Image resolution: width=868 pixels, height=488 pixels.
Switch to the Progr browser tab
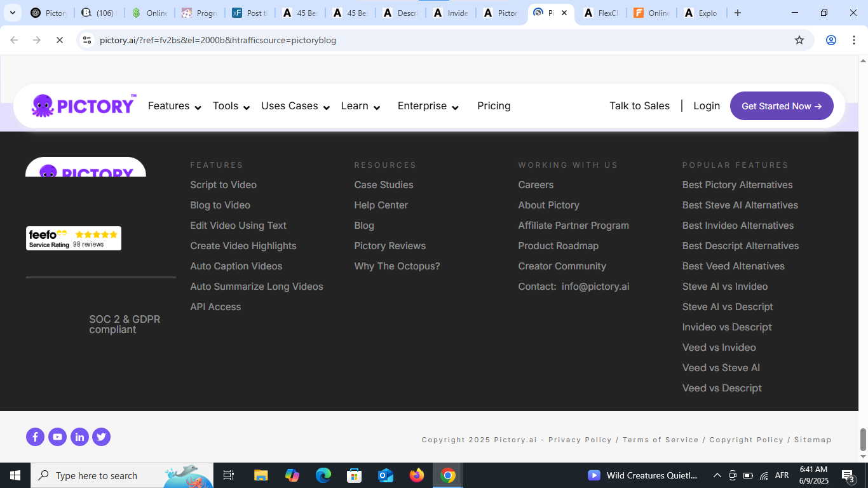click(x=199, y=13)
